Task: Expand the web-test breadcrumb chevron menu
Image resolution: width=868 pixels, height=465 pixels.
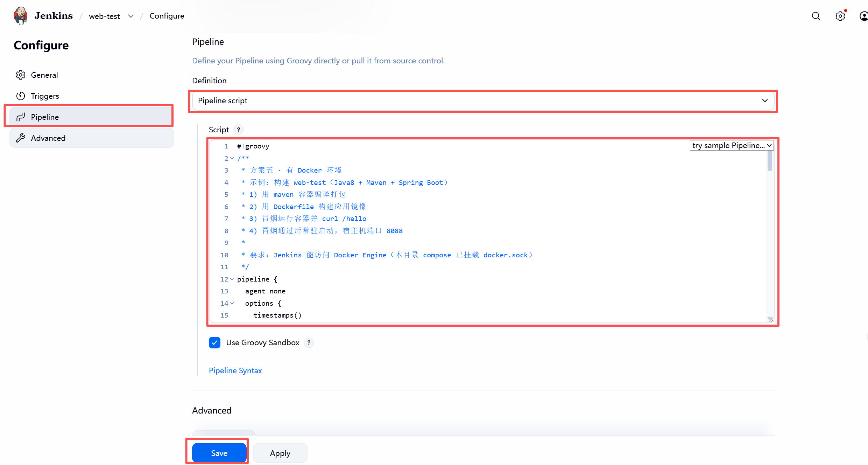Action: (131, 16)
